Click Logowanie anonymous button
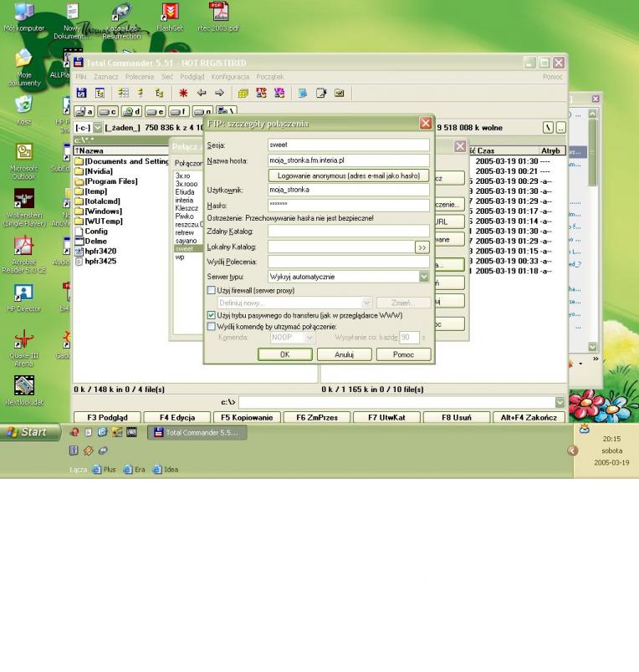639x672 pixels. click(x=348, y=176)
